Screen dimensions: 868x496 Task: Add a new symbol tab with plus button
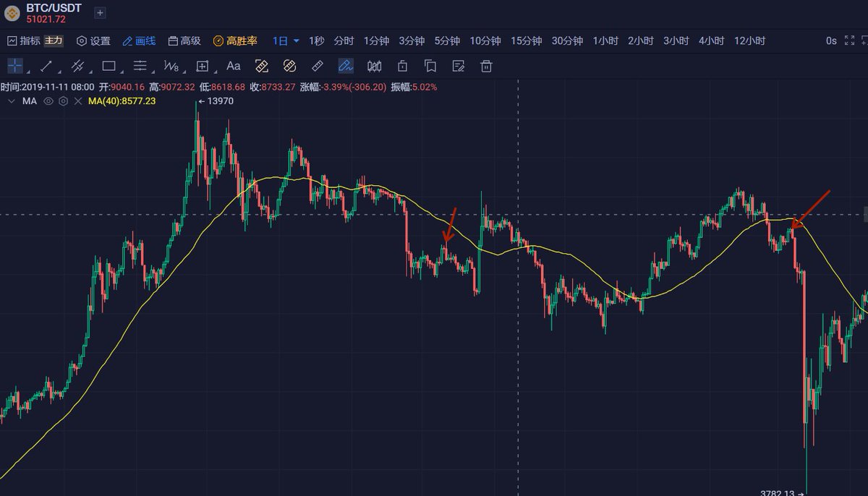click(x=100, y=13)
